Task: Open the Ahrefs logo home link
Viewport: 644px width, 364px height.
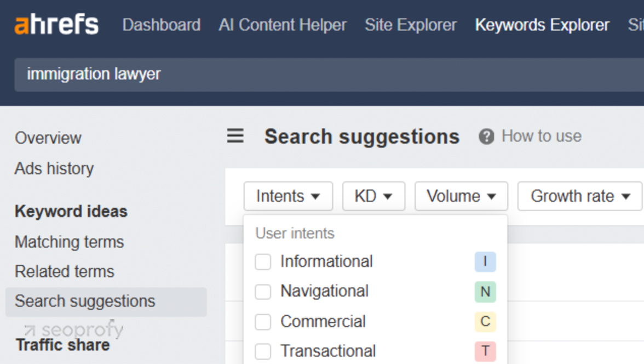Action: click(x=57, y=24)
